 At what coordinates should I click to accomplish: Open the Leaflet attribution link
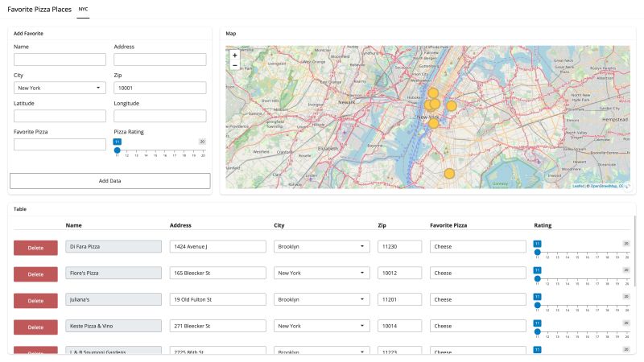click(x=578, y=186)
